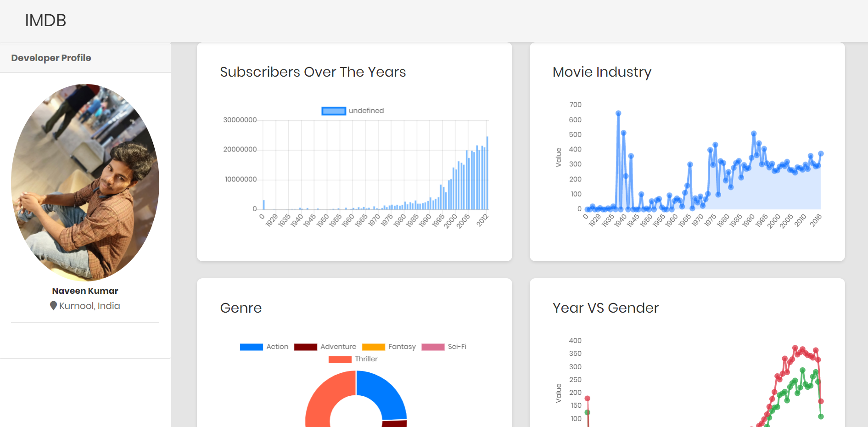
Task: Toggle the Action legend swatch
Action: click(x=252, y=347)
